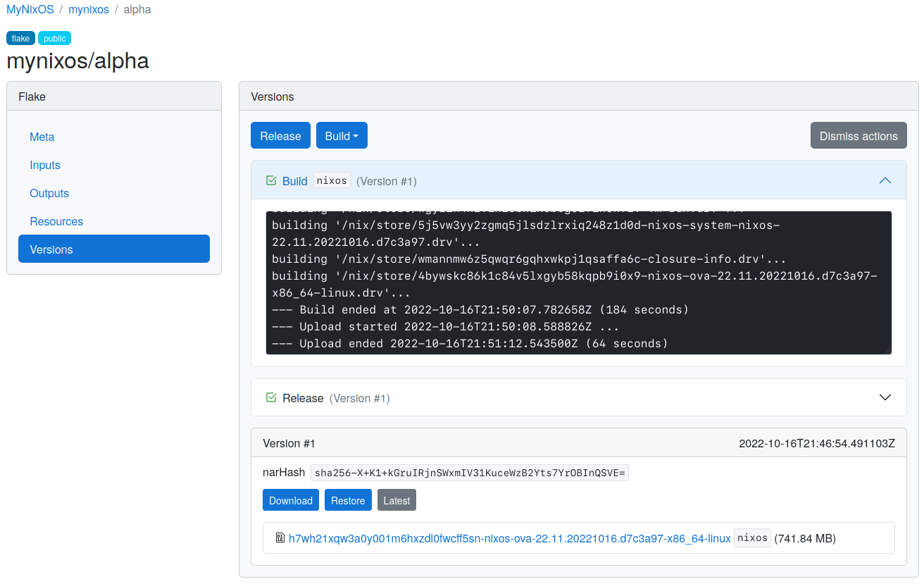Image resolution: width=924 pixels, height=584 pixels.
Task: Open the Resources section
Action: [56, 221]
